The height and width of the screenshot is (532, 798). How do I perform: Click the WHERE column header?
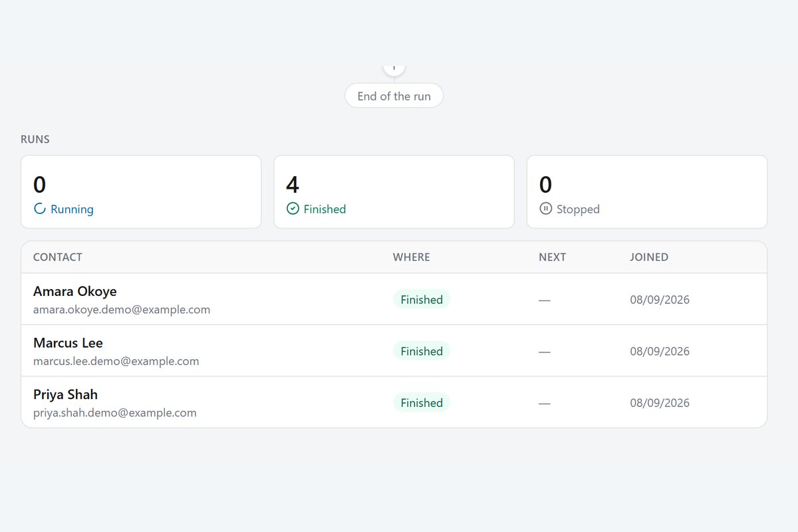click(x=412, y=257)
